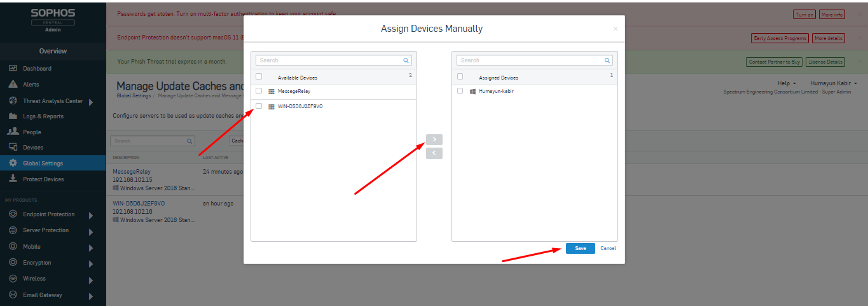Open the MessegeRelay server link in table
This screenshot has width=868, height=306.
tap(132, 172)
